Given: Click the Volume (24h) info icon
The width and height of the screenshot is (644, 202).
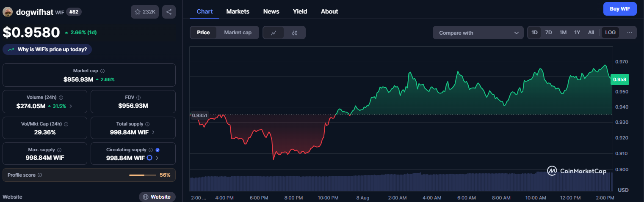Looking at the screenshot, I should [x=61, y=97].
